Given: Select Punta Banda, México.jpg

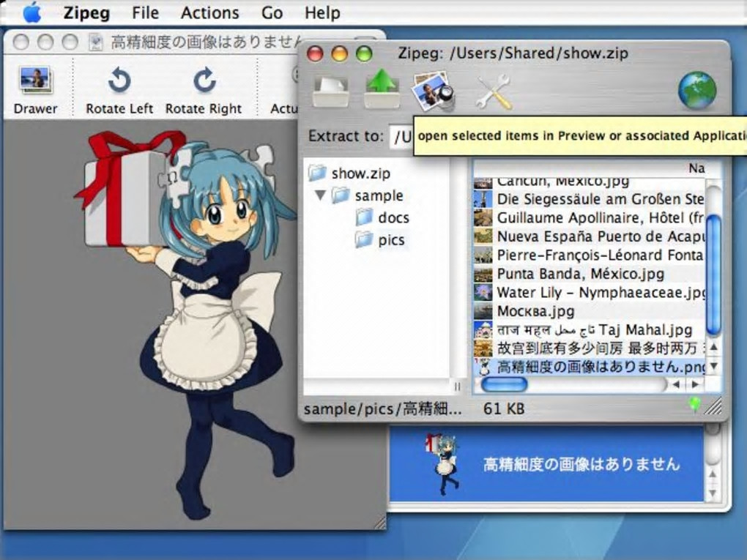Looking at the screenshot, I should pyautogui.click(x=590, y=274).
